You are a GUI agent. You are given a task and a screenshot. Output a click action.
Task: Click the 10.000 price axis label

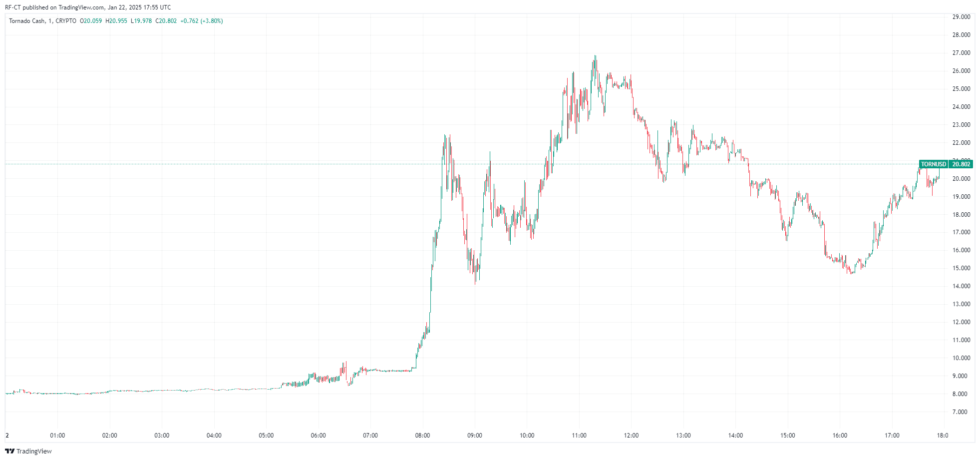point(961,358)
